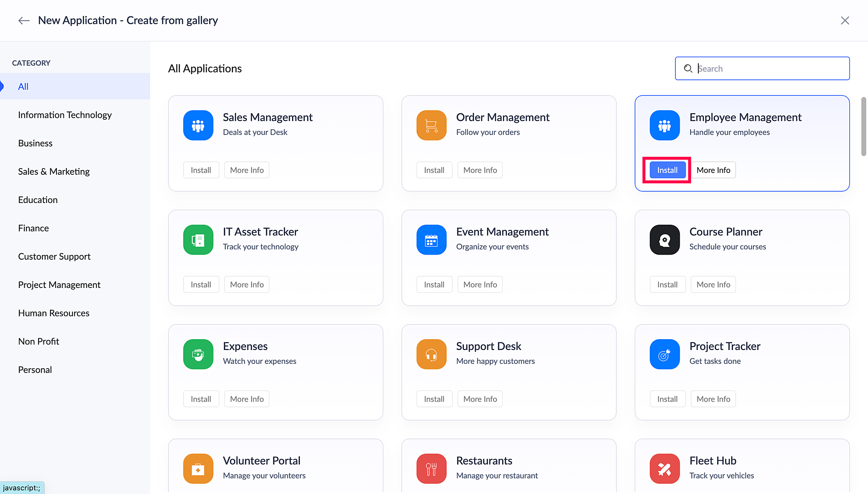Click the Sales Management app icon
868x494 pixels.
click(x=198, y=125)
